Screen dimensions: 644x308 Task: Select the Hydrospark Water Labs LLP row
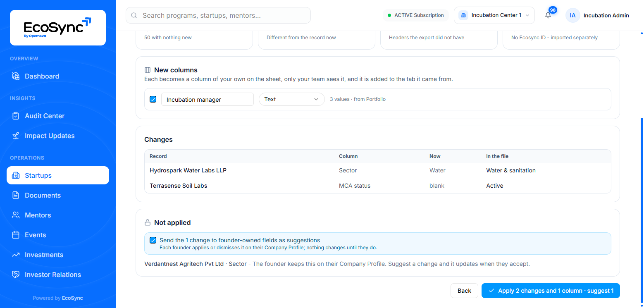(x=378, y=170)
